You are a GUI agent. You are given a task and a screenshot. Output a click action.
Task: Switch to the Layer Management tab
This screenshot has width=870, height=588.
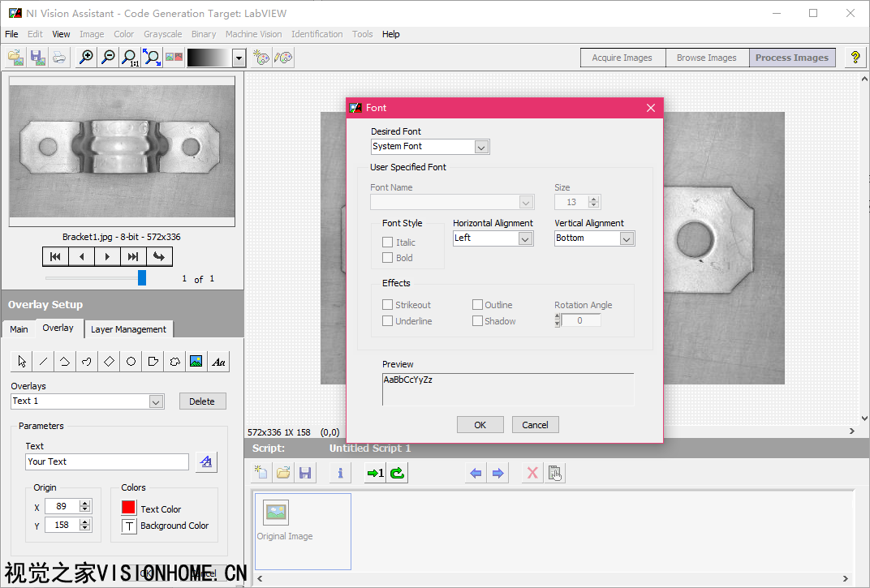(128, 329)
